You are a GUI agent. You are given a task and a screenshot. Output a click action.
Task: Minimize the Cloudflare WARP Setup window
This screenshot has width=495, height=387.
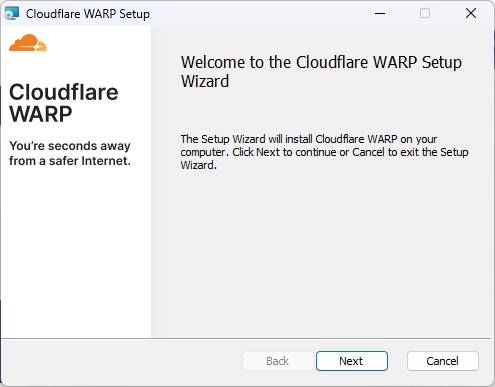point(380,13)
